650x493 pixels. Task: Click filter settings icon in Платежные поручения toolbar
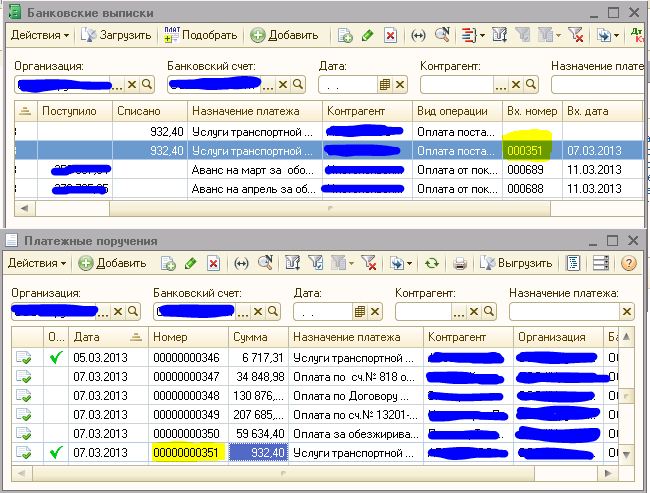click(x=292, y=263)
